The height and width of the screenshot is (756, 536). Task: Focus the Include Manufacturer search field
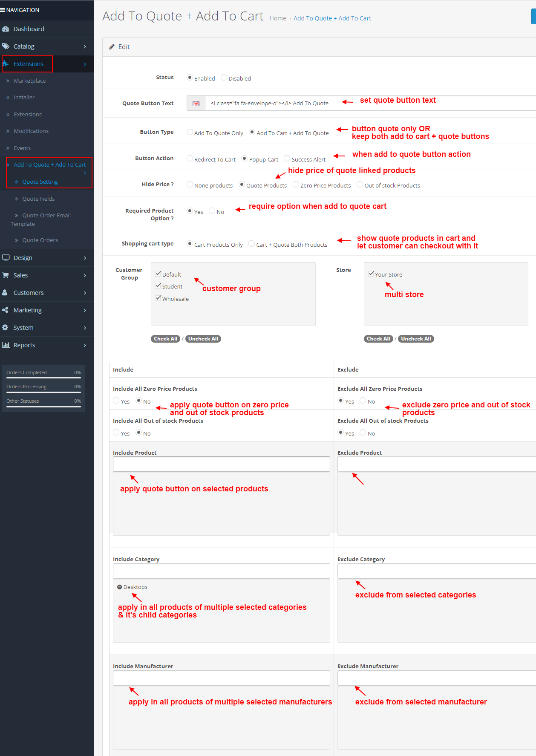[x=222, y=678]
